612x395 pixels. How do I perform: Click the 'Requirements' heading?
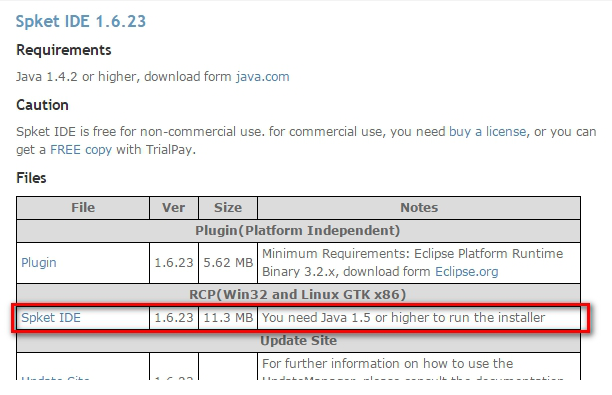pyautogui.click(x=64, y=50)
